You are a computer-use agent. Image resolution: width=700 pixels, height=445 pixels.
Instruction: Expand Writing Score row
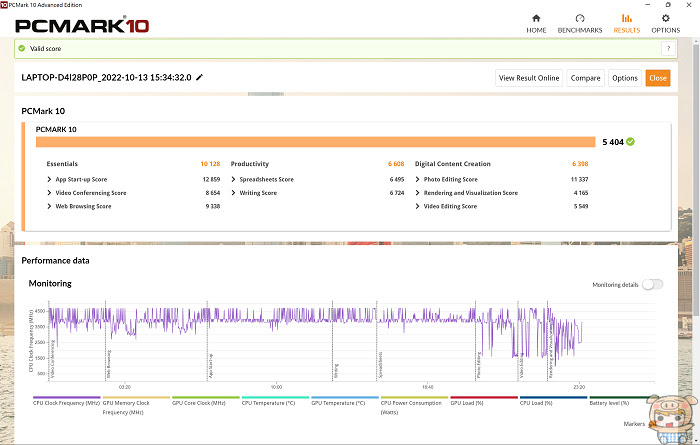[233, 193]
